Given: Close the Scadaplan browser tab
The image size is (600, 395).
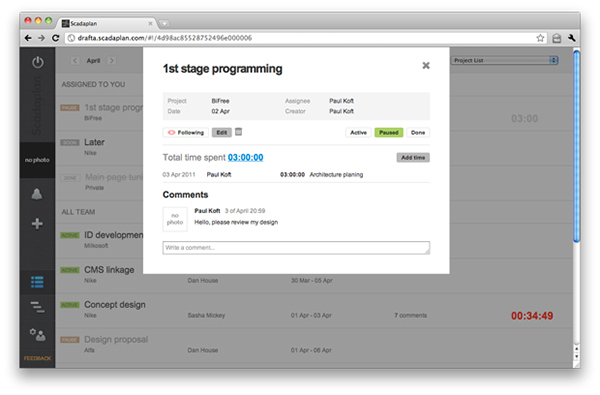Looking at the screenshot, I should [x=150, y=24].
